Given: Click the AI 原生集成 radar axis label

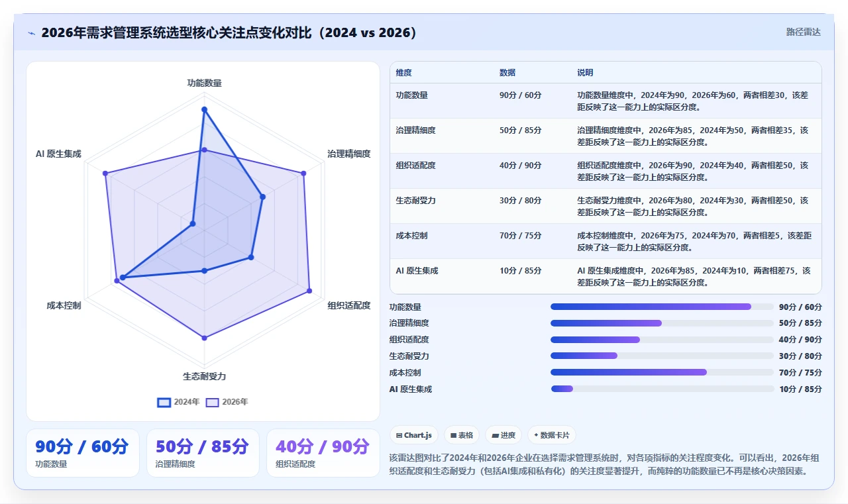Looking at the screenshot, I should 58,154.
